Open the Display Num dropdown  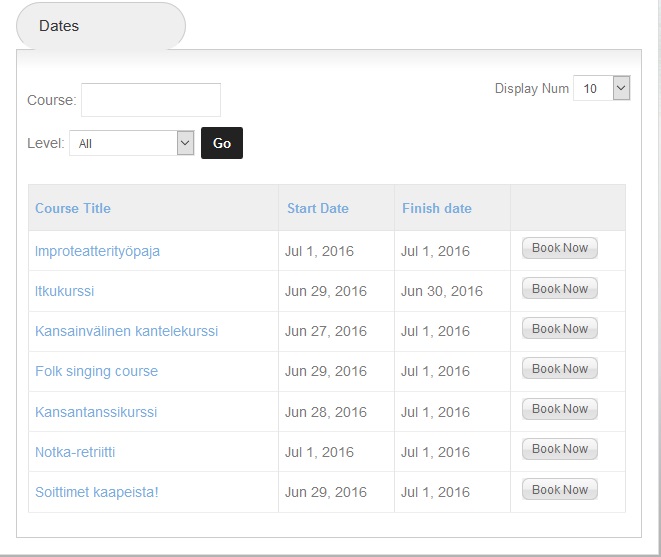tap(601, 89)
